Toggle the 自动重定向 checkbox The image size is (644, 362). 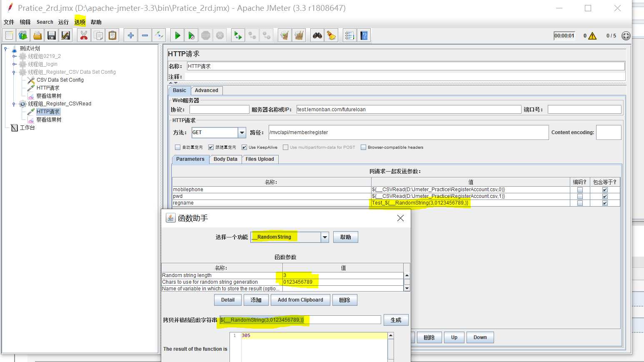click(x=178, y=147)
